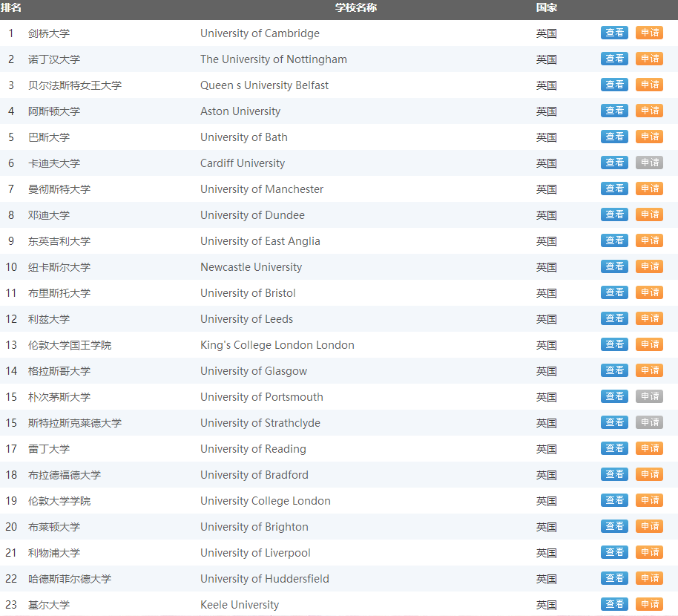Click 申请 for Newcastle University
Screen dimensions: 678x616
coord(650,266)
